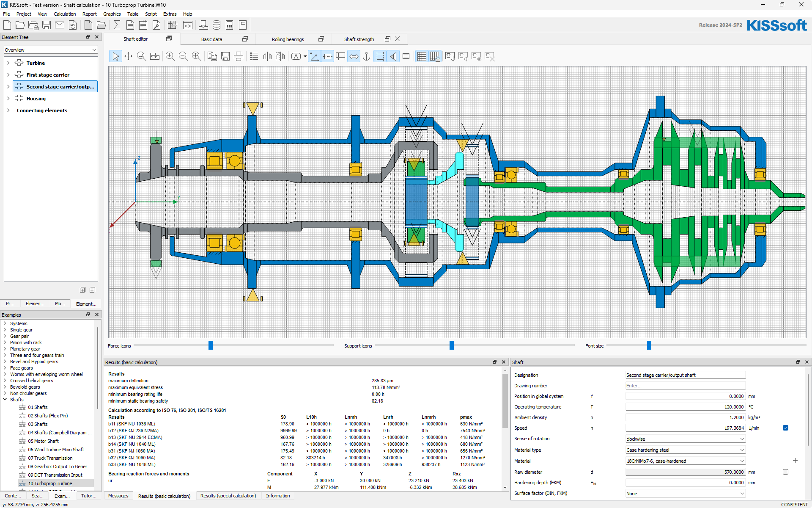This screenshot has width=812, height=508.
Task: Click the anchor icon in editor toolbar
Action: coord(367,56)
